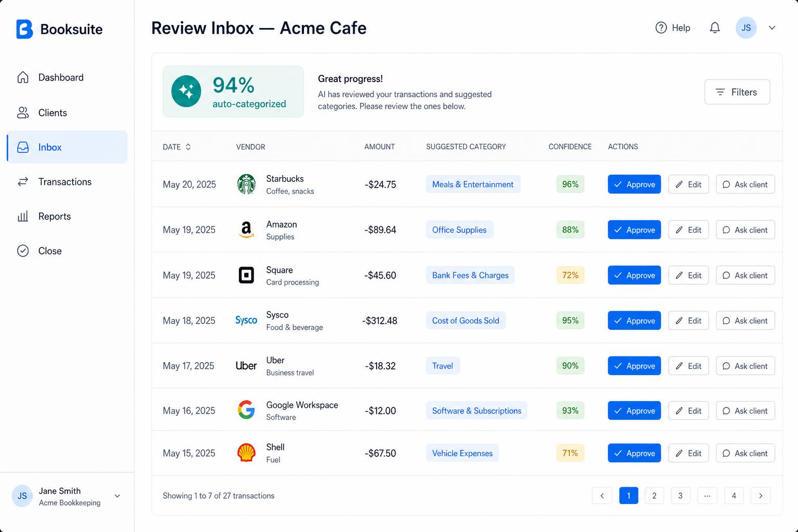This screenshot has height=532, width=798.
Task: Approve the Shell transaction
Action: [x=634, y=453]
